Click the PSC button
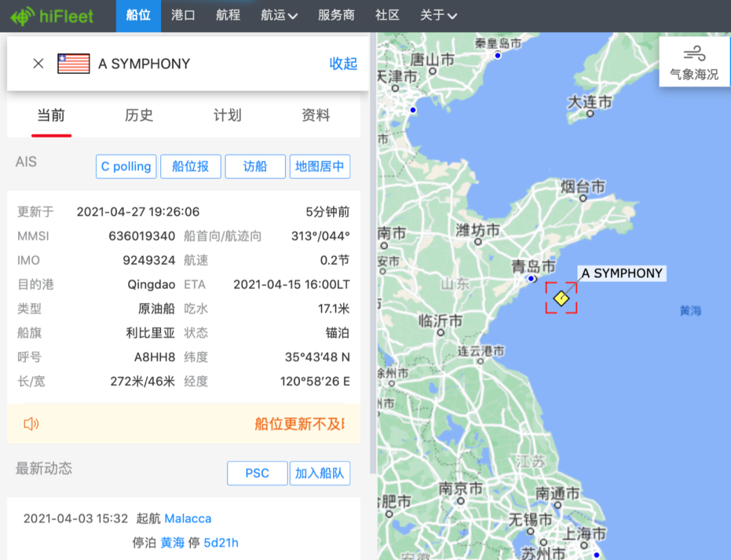Image resolution: width=731 pixels, height=560 pixels. 257,473
